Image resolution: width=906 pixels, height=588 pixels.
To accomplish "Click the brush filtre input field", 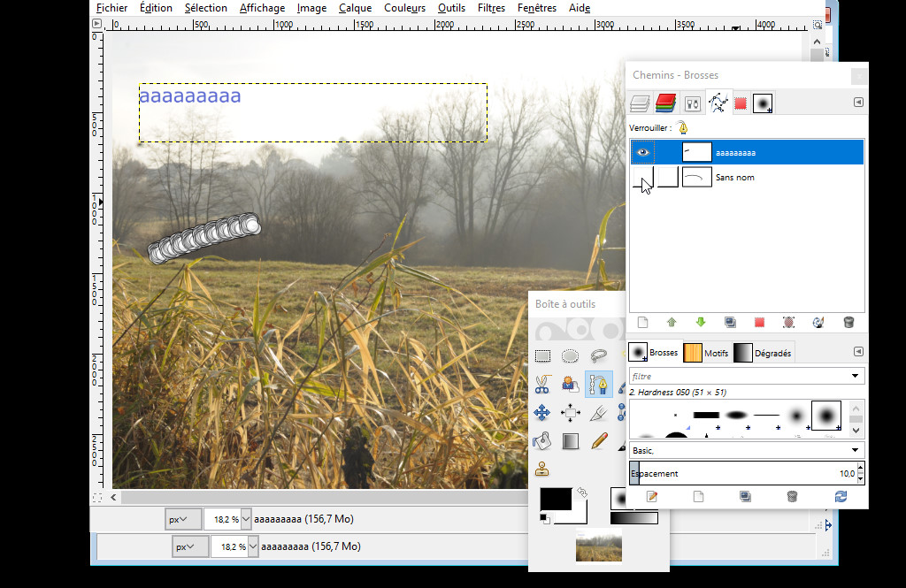I will (x=739, y=376).
